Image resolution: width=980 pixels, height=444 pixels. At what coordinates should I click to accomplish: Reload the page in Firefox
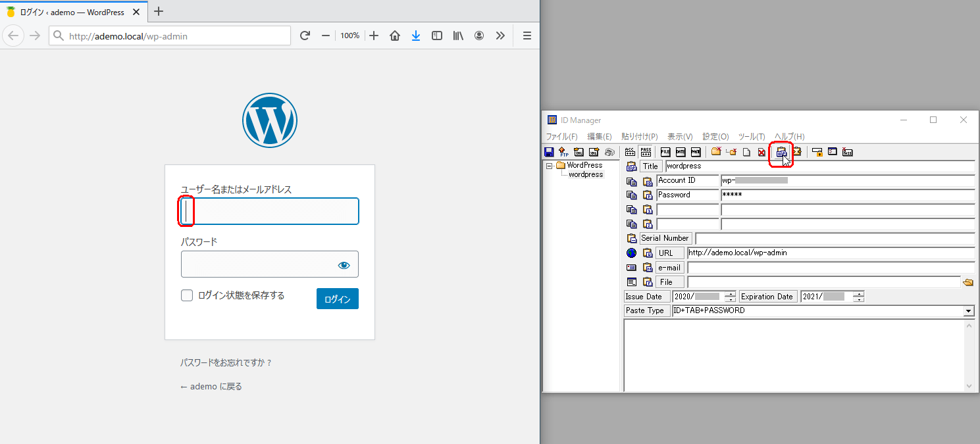pos(305,36)
